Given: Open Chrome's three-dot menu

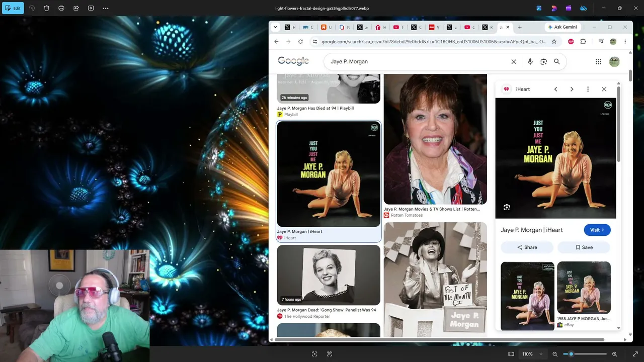Looking at the screenshot, I should click(625, 41).
